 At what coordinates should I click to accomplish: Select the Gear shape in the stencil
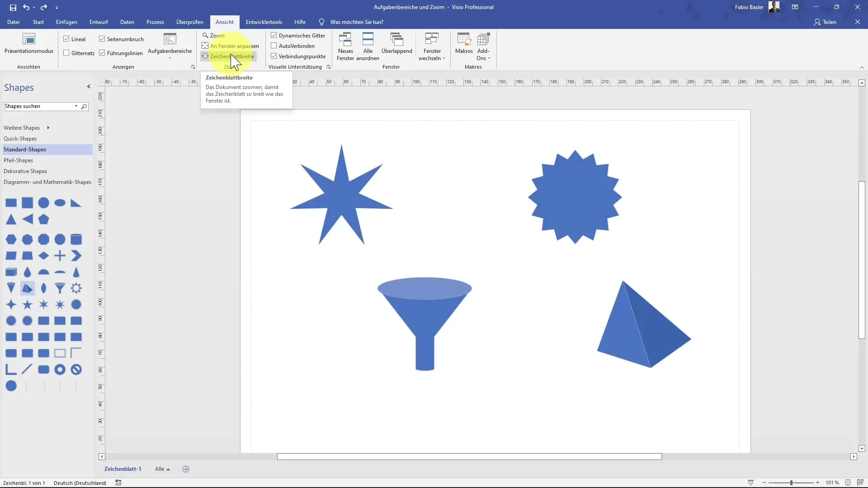point(76,288)
